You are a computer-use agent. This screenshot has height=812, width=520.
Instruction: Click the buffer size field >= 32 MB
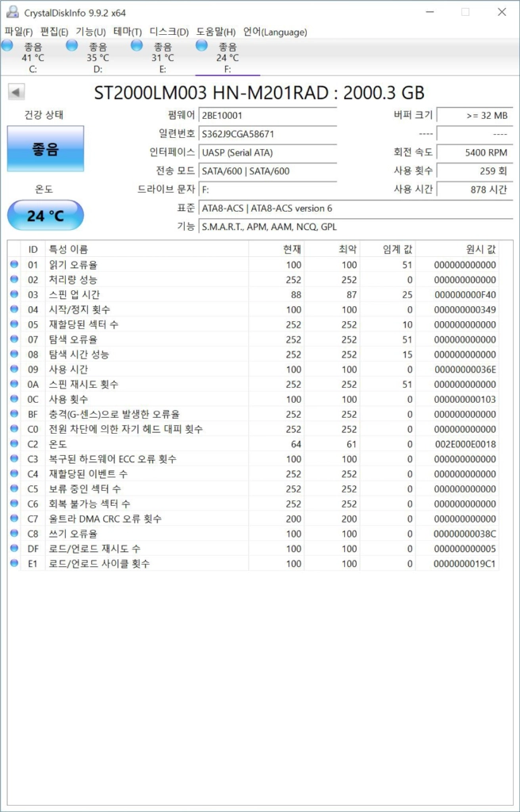474,115
